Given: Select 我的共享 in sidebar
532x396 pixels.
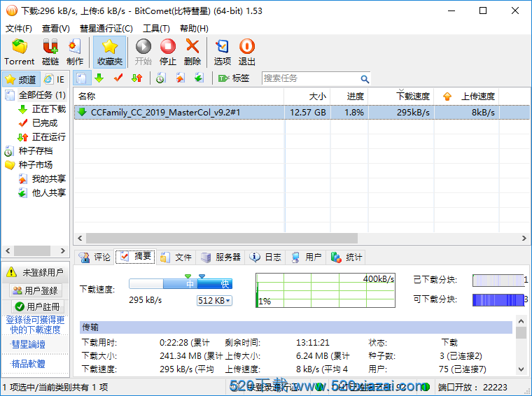Looking at the screenshot, I should 42,178.
